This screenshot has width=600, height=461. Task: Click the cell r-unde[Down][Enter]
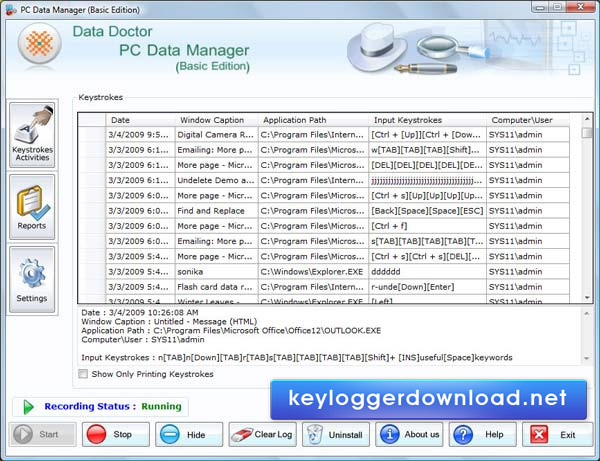(x=428, y=287)
